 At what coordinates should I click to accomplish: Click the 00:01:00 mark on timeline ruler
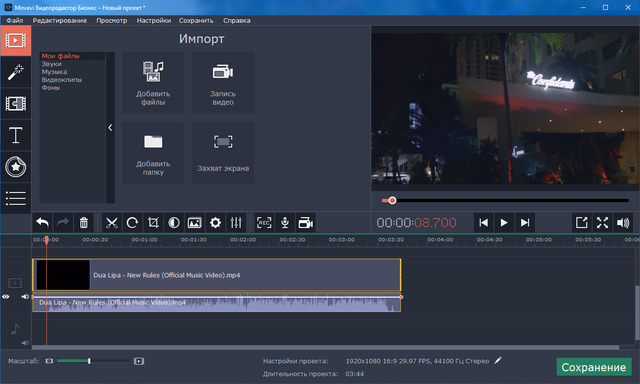(x=144, y=240)
